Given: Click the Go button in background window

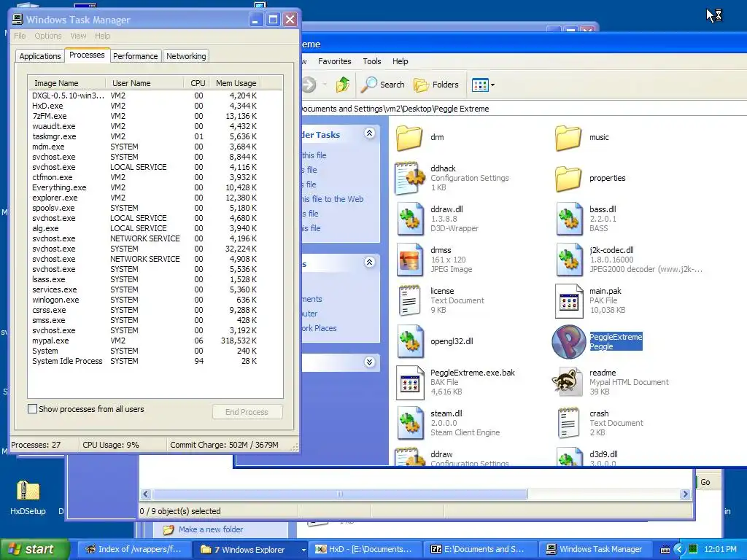Looking at the screenshot, I should (x=705, y=483).
